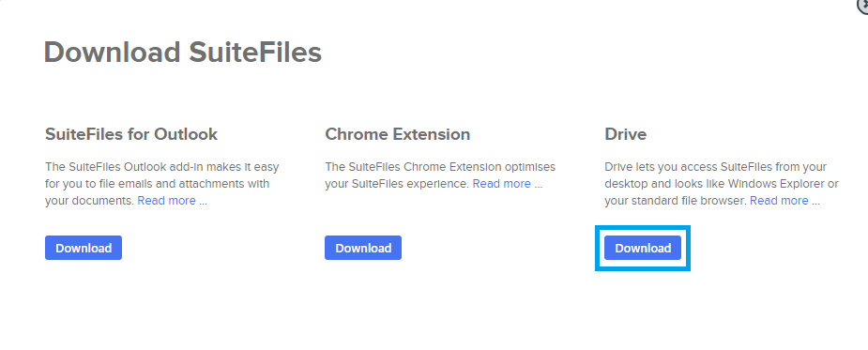Open Read more link for Chrome Extension
This screenshot has height=350, width=868.
pos(508,184)
